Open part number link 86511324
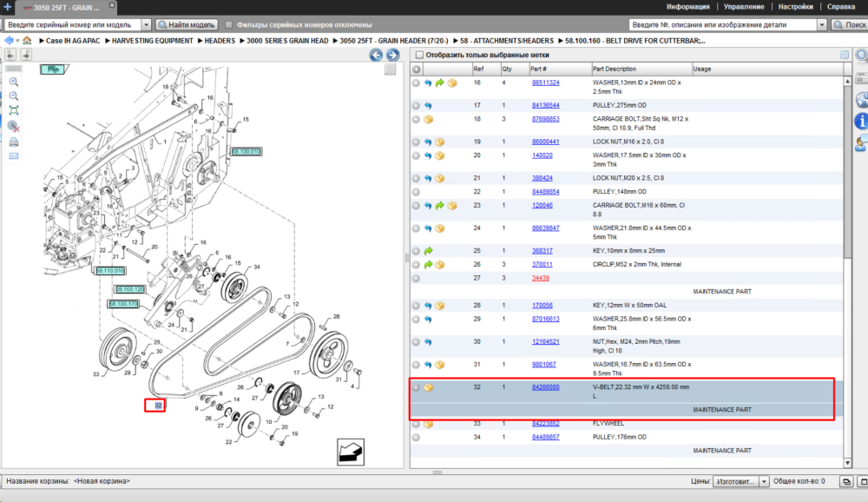This screenshot has height=502, width=868. click(x=545, y=83)
